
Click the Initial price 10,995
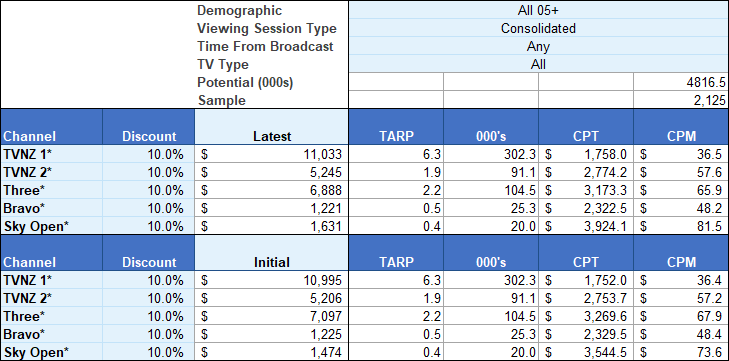[272, 280]
